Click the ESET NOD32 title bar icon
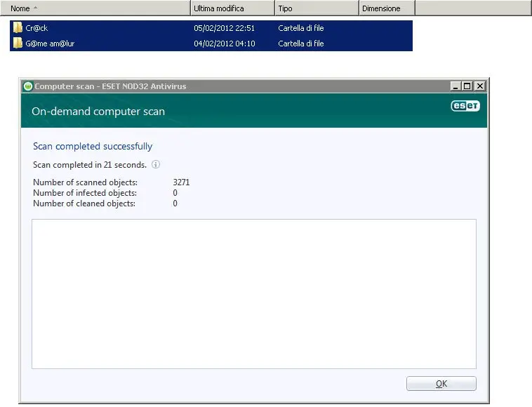Image resolution: width=532 pixels, height=407 pixels. pyautogui.click(x=28, y=86)
